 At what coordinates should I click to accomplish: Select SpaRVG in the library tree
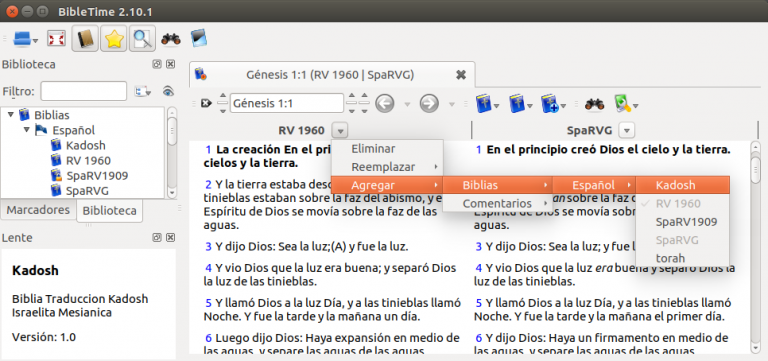coord(88,191)
